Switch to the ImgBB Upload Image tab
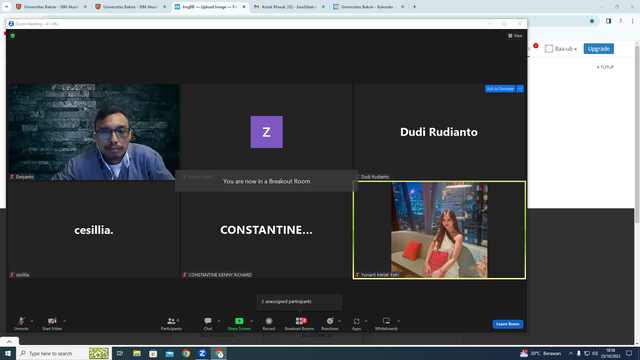The height and width of the screenshot is (360, 640). click(x=210, y=7)
